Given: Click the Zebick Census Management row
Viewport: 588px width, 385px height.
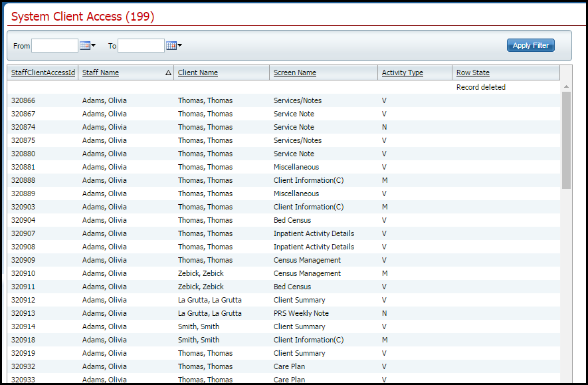Looking at the screenshot, I should click(307, 273).
